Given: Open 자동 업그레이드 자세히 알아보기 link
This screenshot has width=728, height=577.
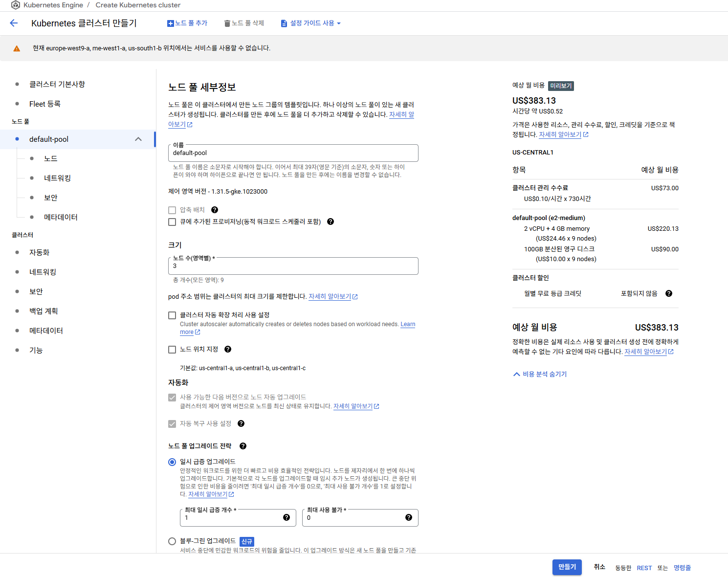Looking at the screenshot, I should (x=356, y=406).
